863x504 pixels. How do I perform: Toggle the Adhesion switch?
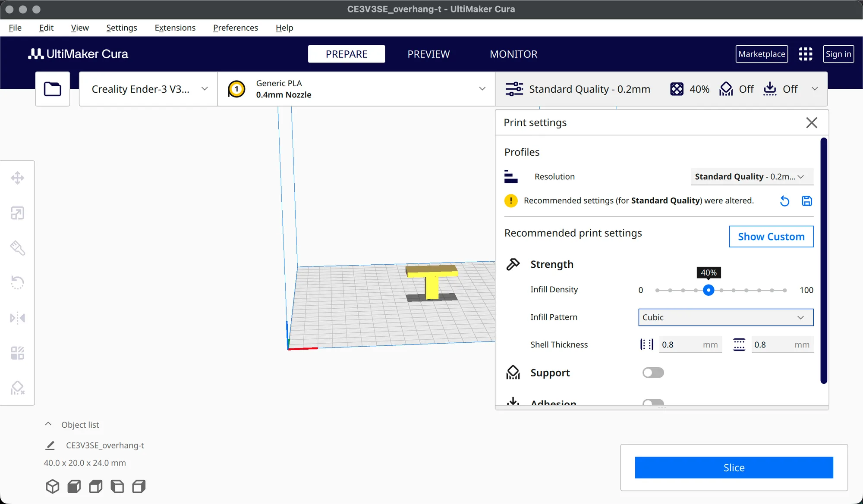coord(653,403)
